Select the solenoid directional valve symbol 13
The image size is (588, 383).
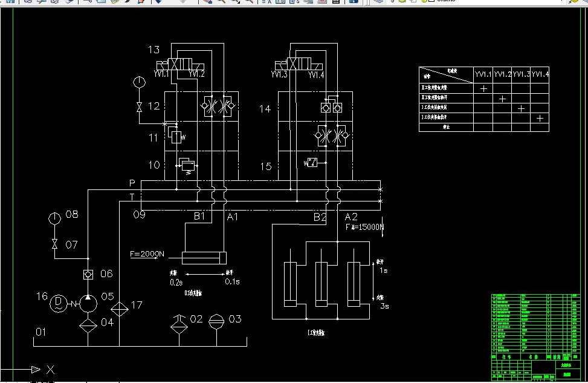(x=180, y=64)
